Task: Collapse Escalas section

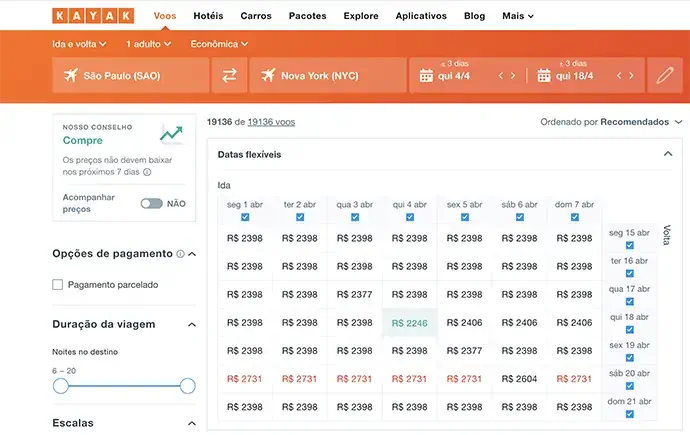Action: pos(192,424)
